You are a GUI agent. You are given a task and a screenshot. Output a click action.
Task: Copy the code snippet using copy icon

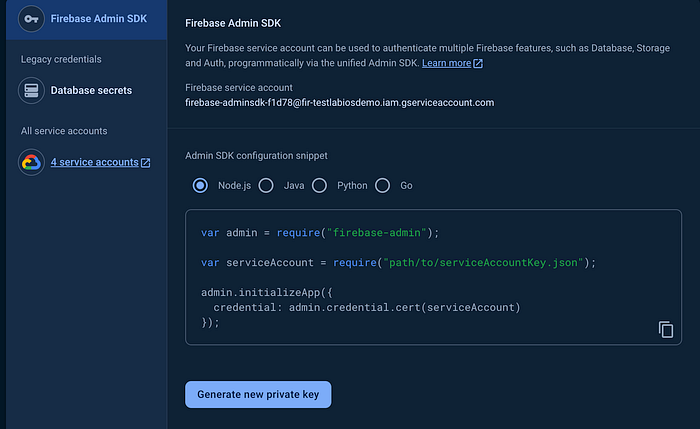pyautogui.click(x=665, y=329)
